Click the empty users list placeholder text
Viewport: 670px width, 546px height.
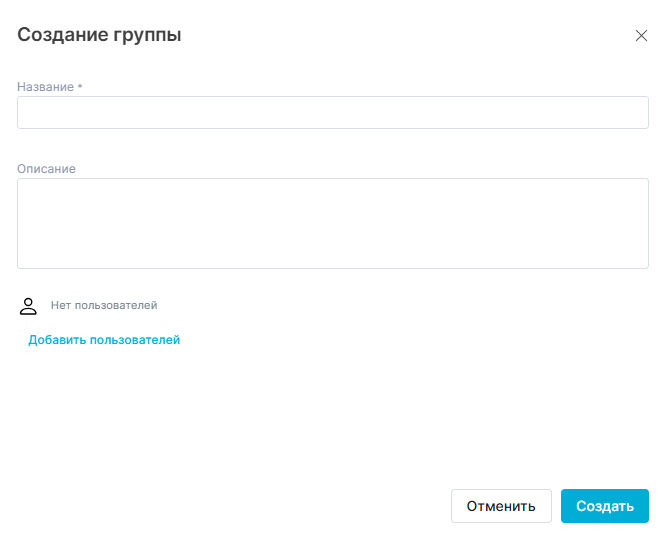pos(104,305)
